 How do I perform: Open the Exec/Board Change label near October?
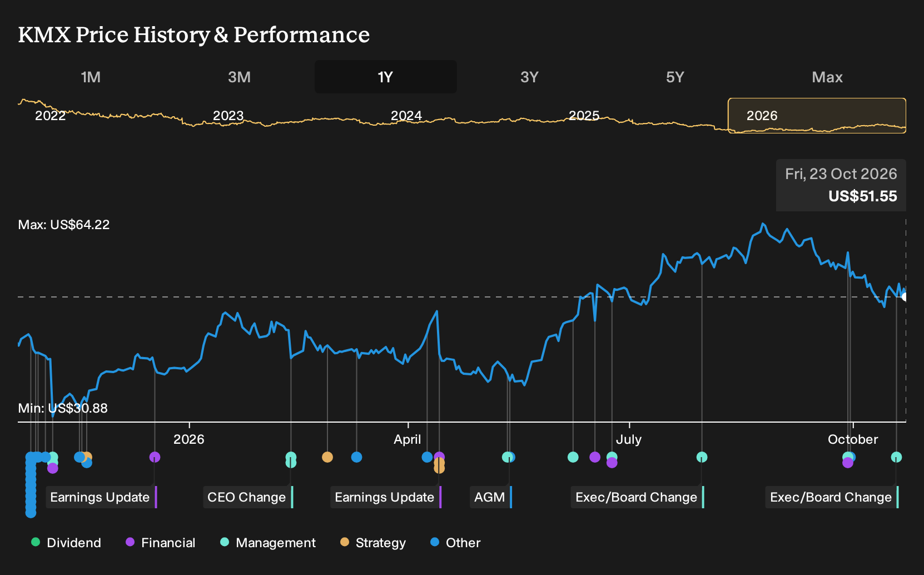[x=832, y=497]
